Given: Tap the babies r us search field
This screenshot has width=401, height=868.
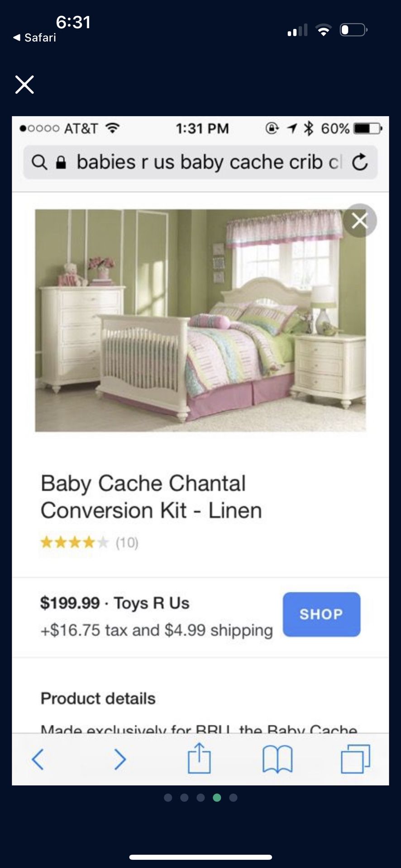Looking at the screenshot, I should click(200, 162).
